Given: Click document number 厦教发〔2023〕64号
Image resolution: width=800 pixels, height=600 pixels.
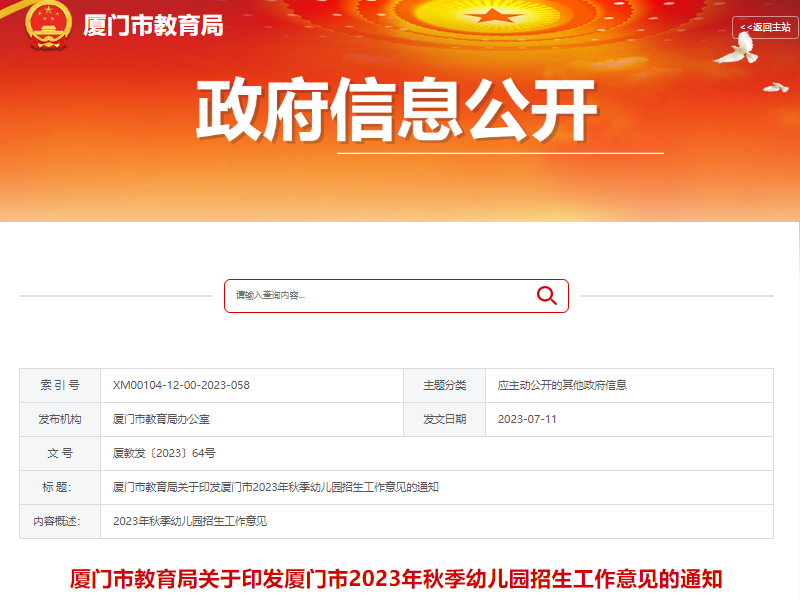Looking at the screenshot, I should tap(164, 453).
